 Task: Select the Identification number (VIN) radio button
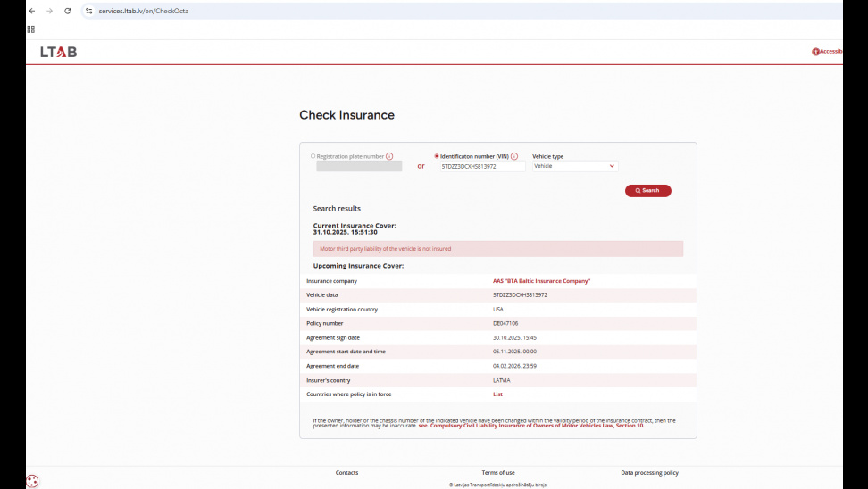click(437, 156)
